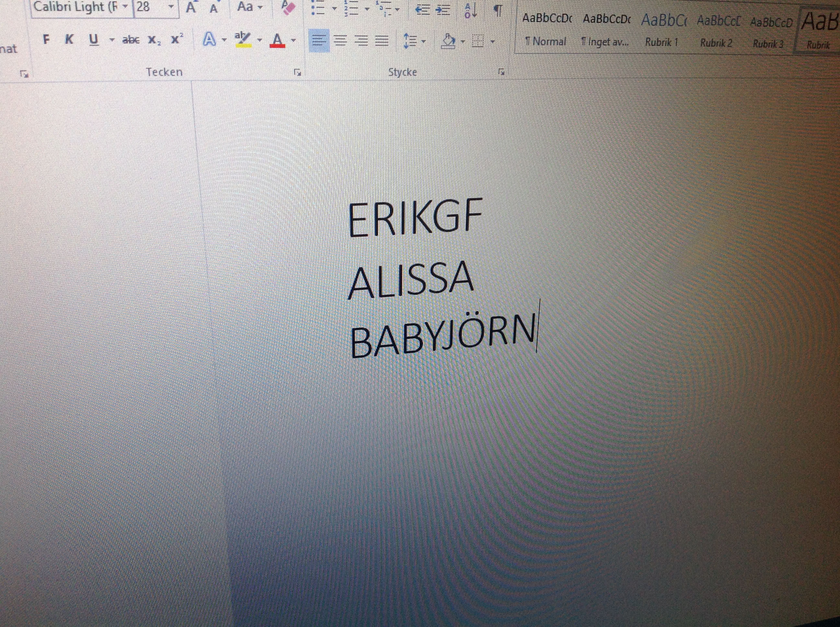Toggle superscript x² formatting

[177, 39]
